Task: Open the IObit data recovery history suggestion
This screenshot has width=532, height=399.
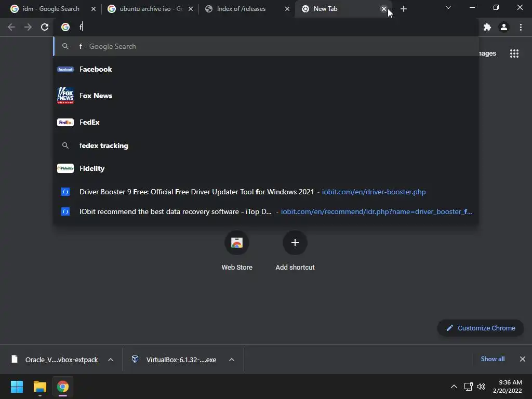Action: 266,211
